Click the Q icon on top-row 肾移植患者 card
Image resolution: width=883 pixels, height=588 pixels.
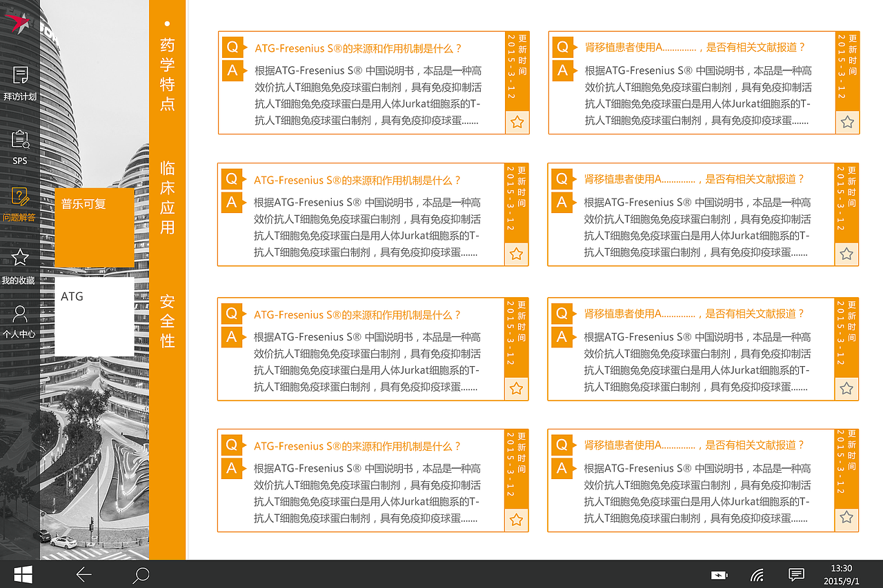click(x=564, y=47)
